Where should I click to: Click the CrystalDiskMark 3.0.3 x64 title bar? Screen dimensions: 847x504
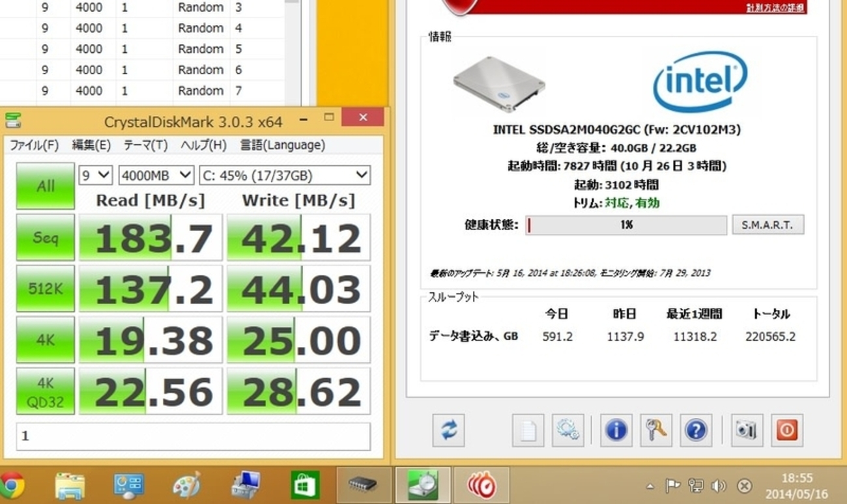pos(193,120)
